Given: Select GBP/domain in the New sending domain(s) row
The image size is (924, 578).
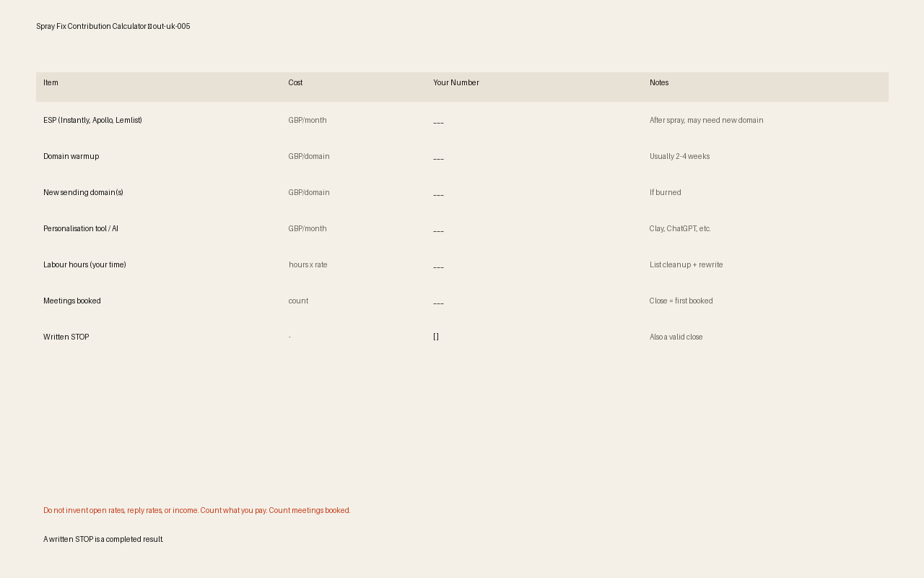Looking at the screenshot, I should tap(309, 193).
